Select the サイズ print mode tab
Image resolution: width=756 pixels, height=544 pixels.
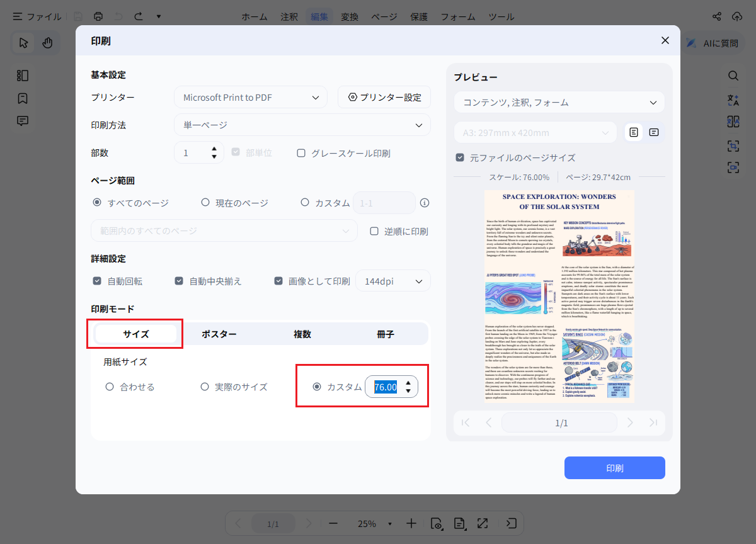tap(136, 334)
